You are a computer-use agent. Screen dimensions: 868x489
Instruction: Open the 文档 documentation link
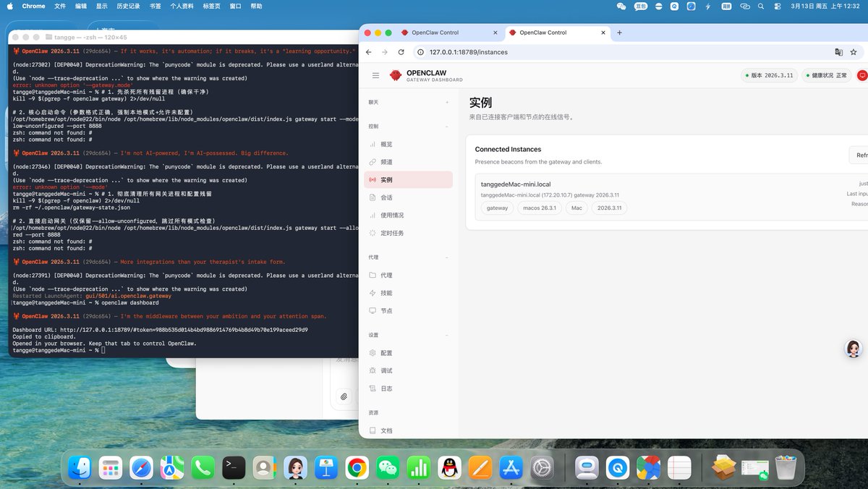tap(386, 430)
